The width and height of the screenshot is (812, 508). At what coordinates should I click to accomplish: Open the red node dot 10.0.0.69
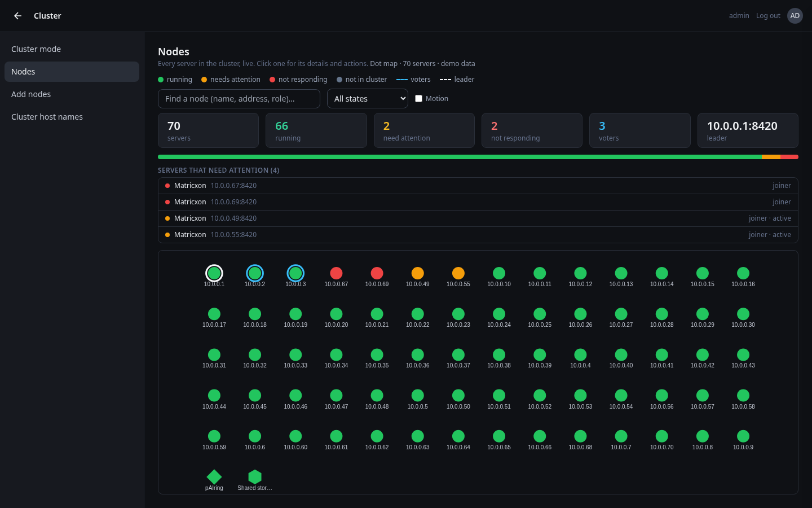(377, 273)
